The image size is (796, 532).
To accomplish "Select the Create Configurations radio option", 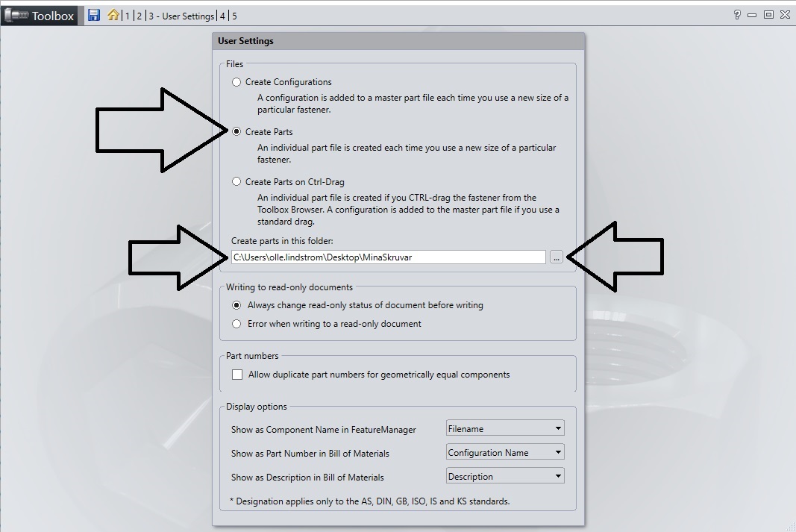I will pyautogui.click(x=236, y=82).
